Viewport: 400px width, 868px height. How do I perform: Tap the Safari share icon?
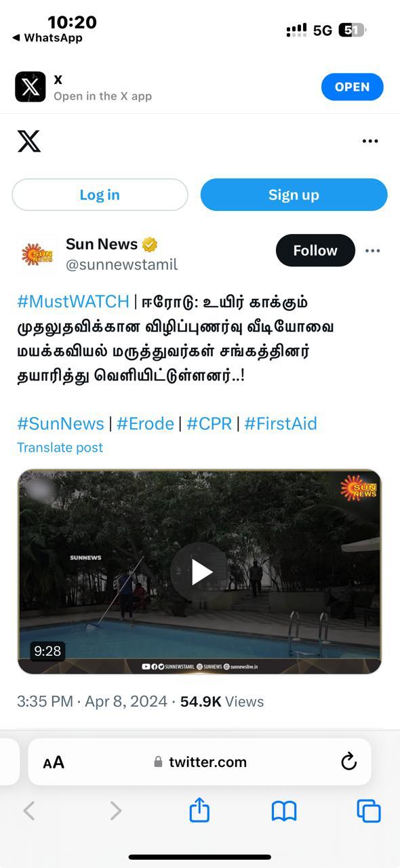[199, 810]
